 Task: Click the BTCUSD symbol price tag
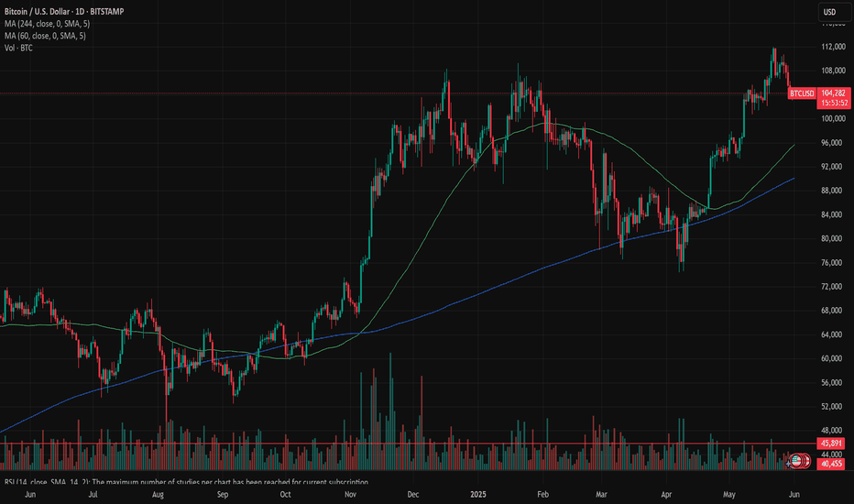coord(802,93)
